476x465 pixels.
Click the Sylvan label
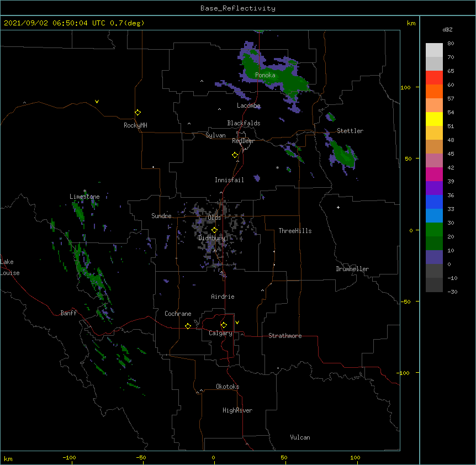tap(215, 135)
